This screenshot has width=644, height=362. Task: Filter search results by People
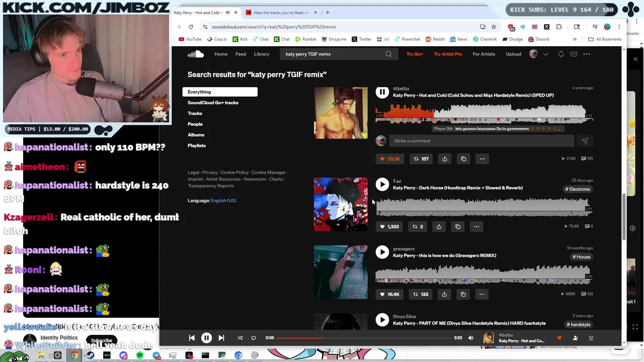[x=195, y=124]
